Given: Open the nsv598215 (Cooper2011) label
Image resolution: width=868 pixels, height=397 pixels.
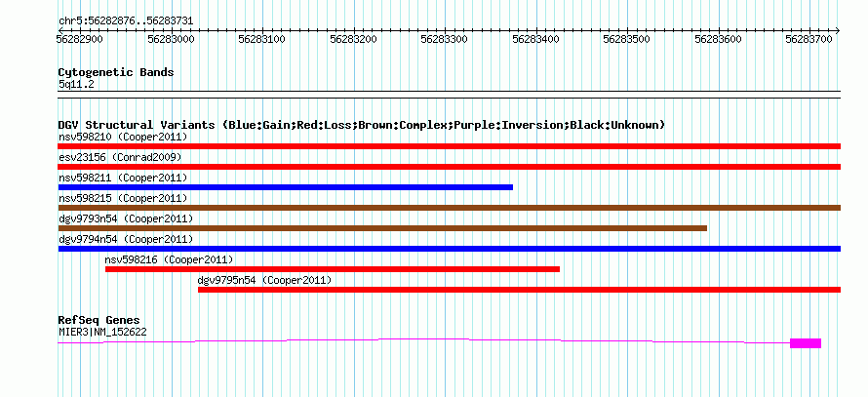Looking at the screenshot, I should coord(123,198).
